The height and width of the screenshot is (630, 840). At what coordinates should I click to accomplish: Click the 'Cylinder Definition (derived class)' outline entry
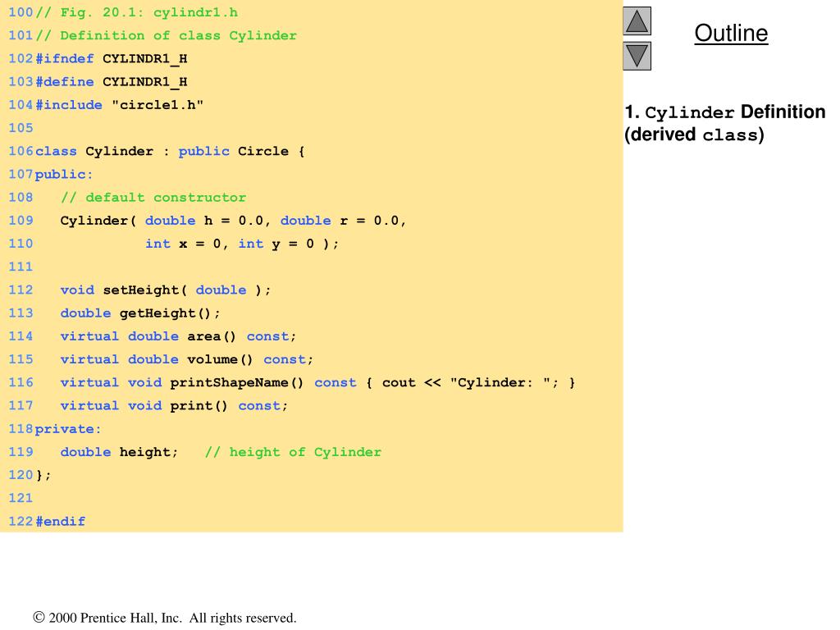coord(725,123)
